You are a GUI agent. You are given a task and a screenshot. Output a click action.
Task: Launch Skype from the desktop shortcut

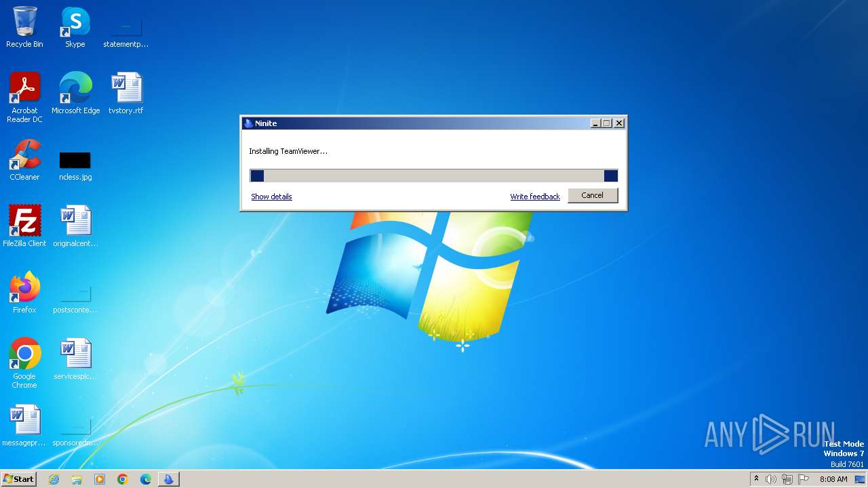click(x=75, y=28)
